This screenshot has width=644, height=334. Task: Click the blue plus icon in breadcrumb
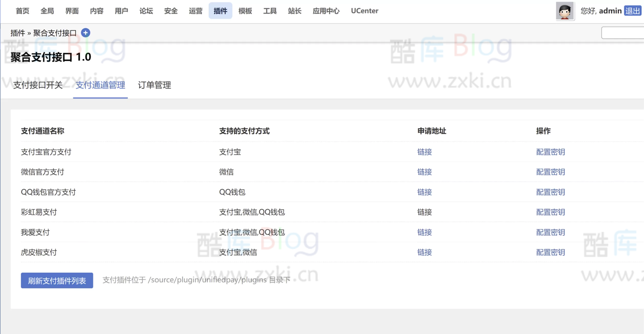[x=86, y=33]
